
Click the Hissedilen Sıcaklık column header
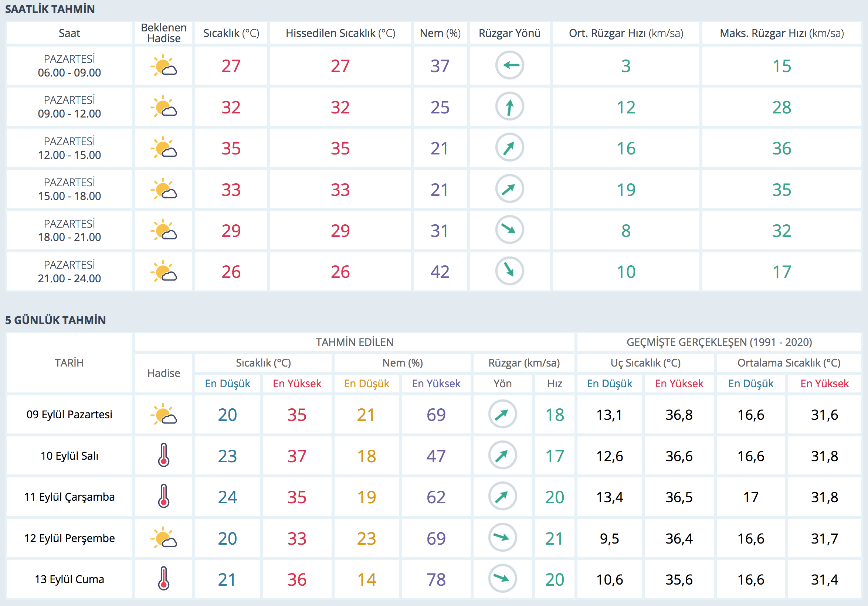point(340,33)
